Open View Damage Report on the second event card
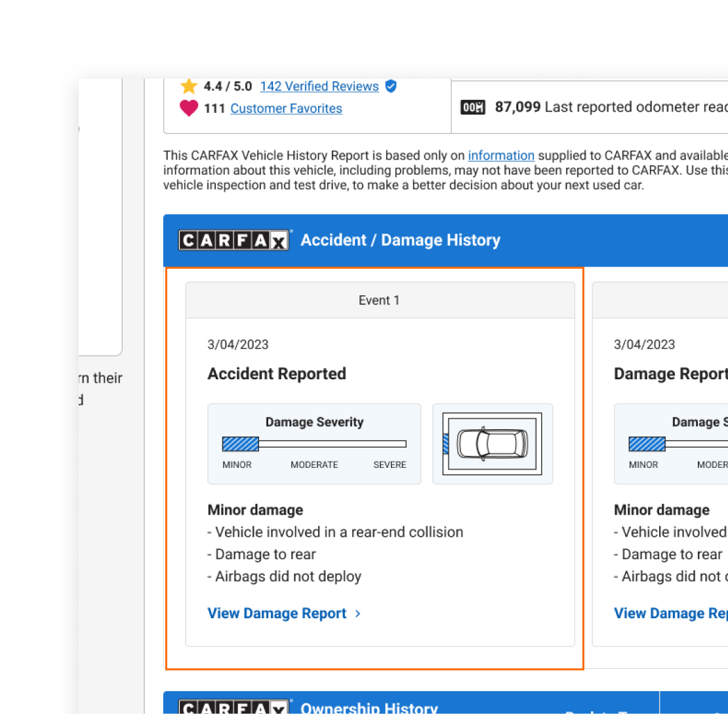This screenshot has width=728, height=714. coord(671,613)
